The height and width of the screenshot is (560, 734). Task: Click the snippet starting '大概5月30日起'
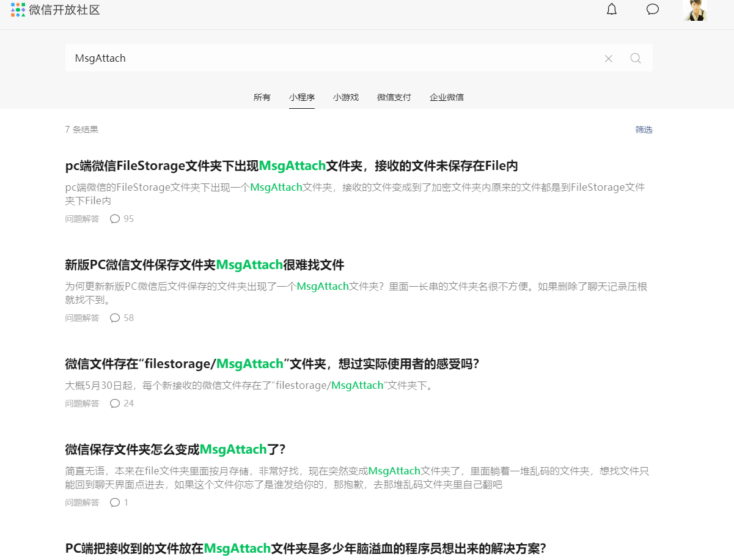(x=249, y=385)
